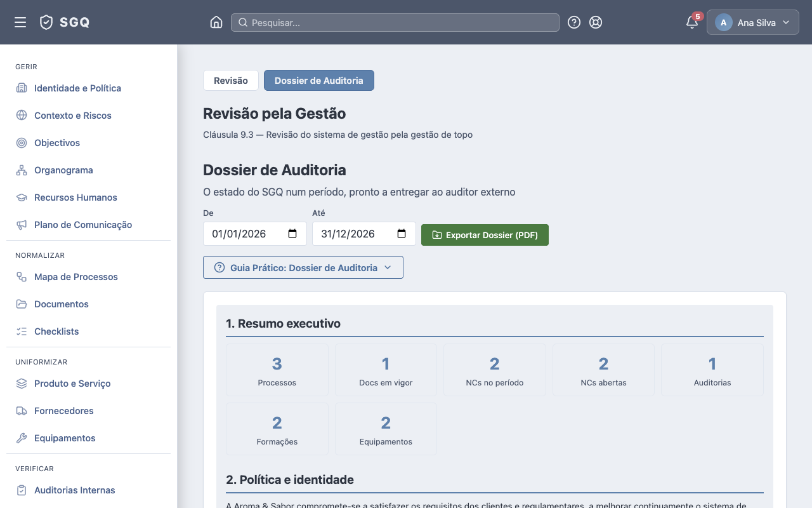812x508 pixels.
Task: Open Checklists in sidebar
Action: click(89, 331)
